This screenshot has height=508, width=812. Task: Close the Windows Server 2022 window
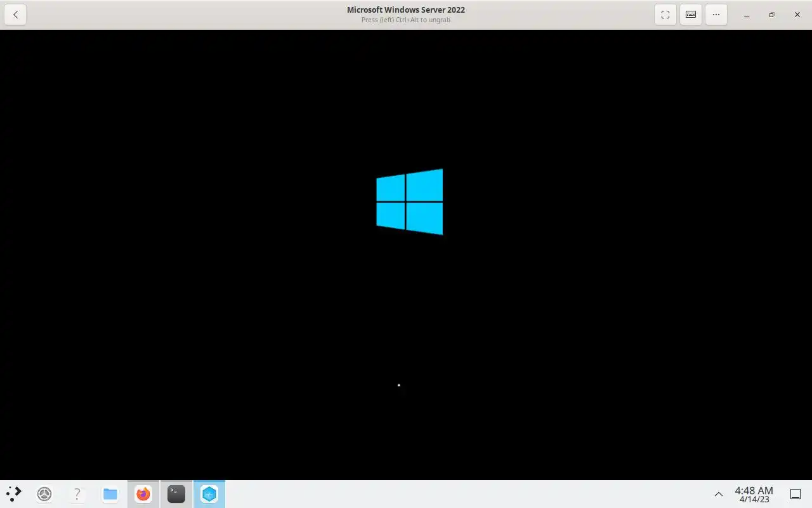point(797,15)
